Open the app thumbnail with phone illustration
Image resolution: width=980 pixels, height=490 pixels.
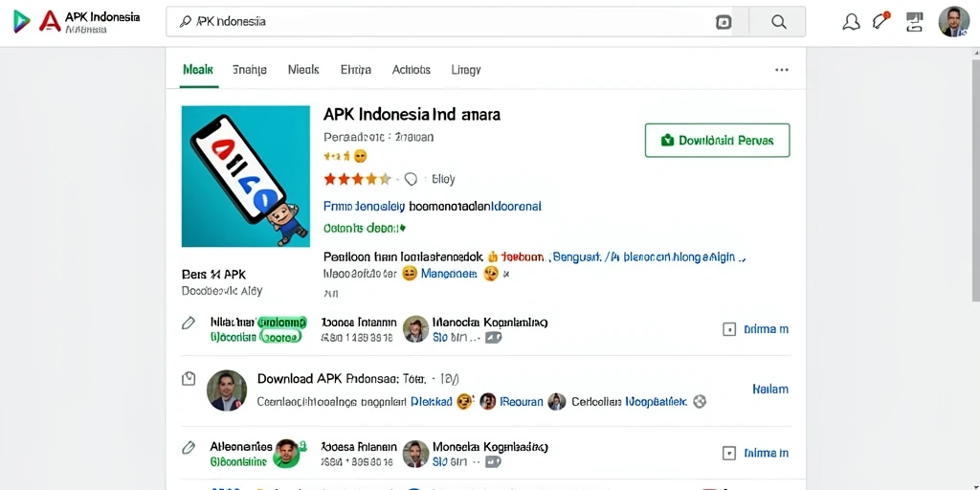[x=246, y=176]
